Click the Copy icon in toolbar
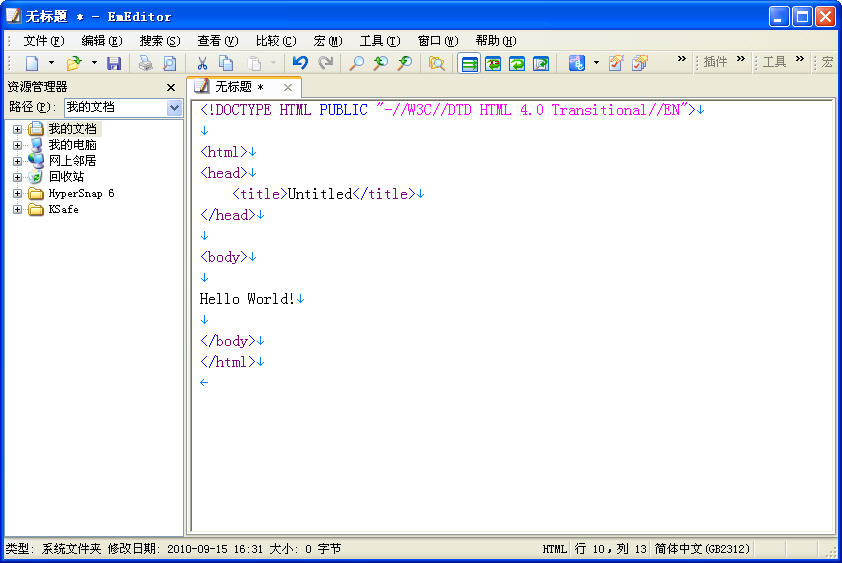 pyautogui.click(x=226, y=63)
